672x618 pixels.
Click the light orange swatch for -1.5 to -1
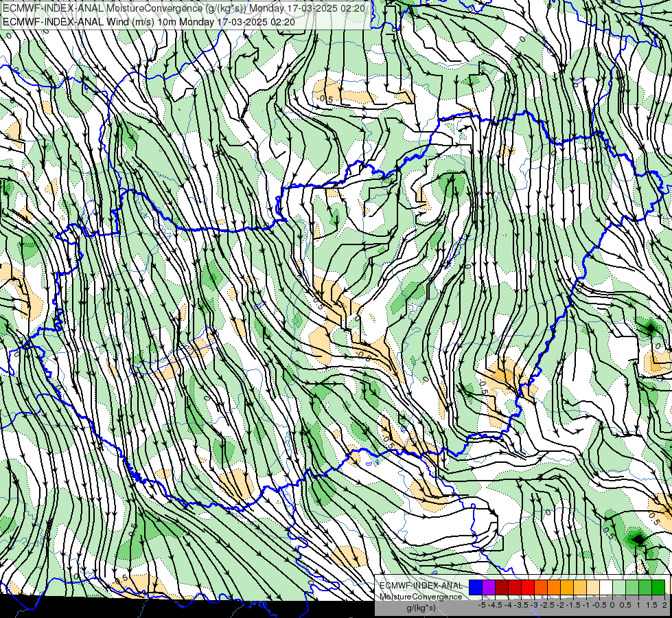pos(580,587)
